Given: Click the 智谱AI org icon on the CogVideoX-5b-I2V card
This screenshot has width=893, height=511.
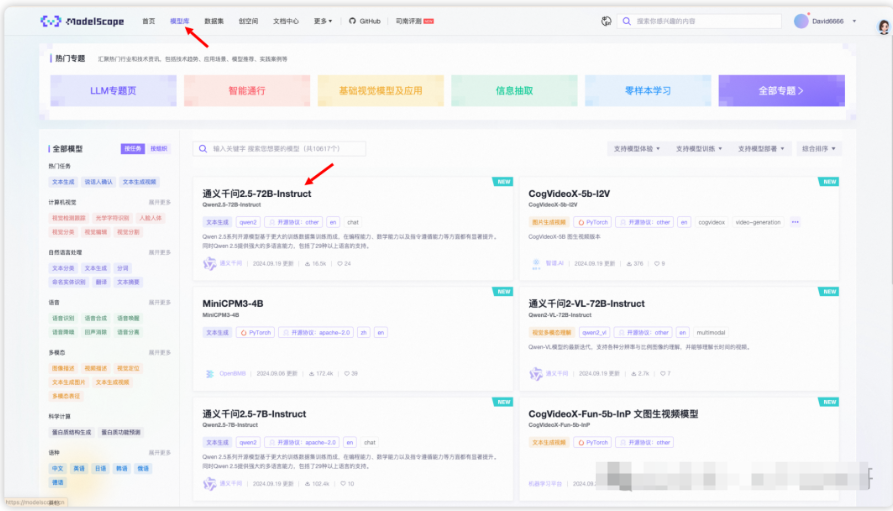Looking at the screenshot, I should tap(536, 264).
